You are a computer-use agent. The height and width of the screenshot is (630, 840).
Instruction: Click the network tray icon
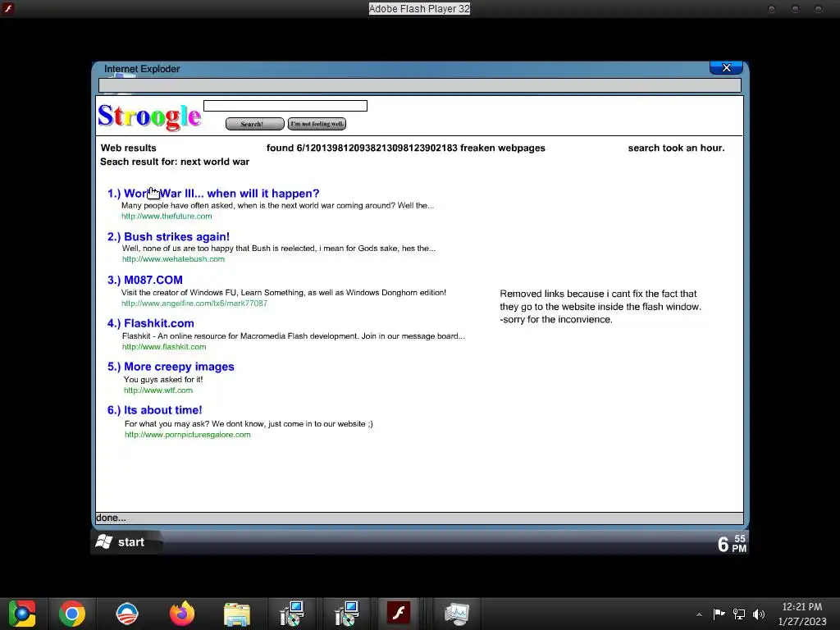click(x=739, y=614)
